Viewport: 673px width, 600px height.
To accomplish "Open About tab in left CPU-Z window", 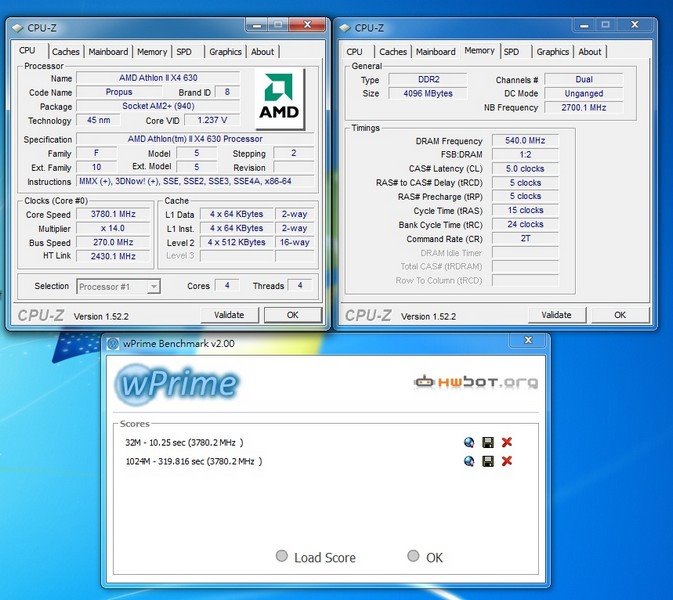I will 262,52.
